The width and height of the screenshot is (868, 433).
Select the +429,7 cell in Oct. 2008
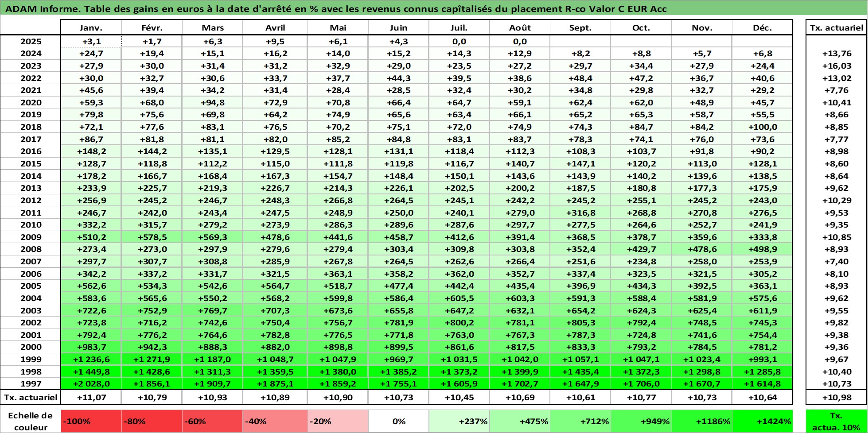641,249
